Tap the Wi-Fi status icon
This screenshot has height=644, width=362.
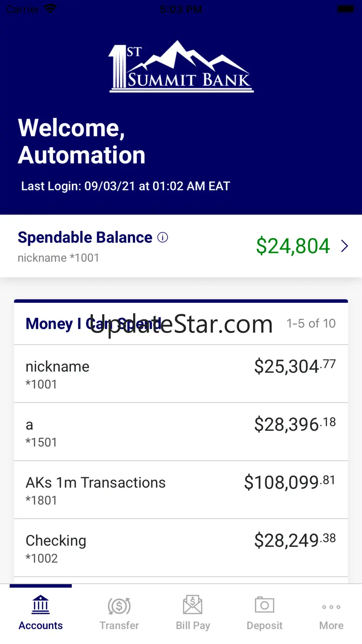tap(50, 9)
